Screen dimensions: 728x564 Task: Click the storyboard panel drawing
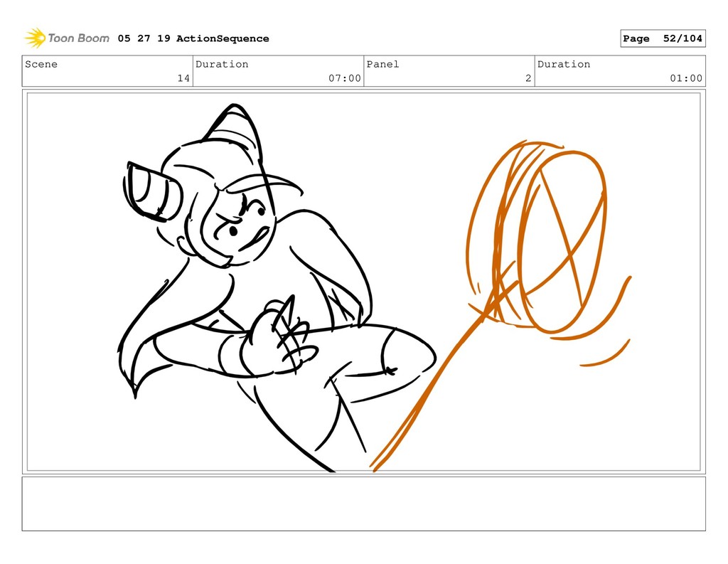(x=363, y=282)
